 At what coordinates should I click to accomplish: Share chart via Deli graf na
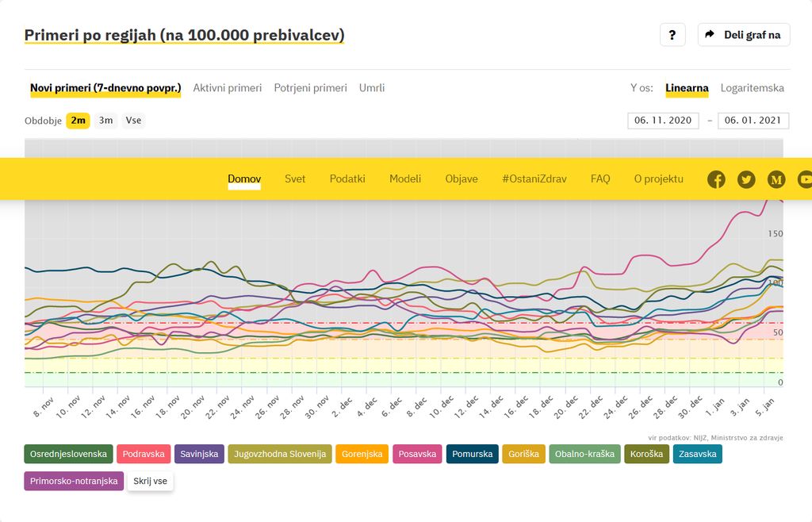point(743,35)
